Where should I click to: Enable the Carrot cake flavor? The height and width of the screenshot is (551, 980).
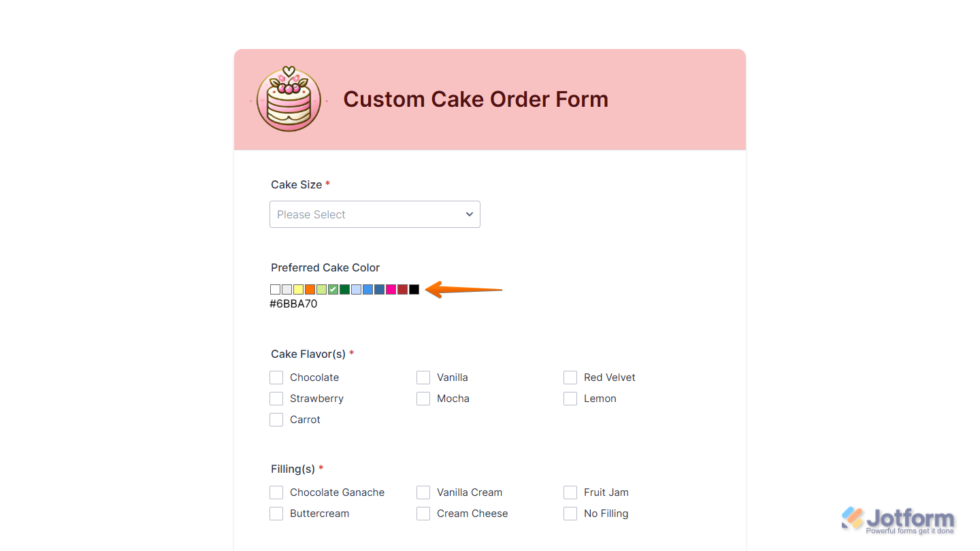pyautogui.click(x=276, y=419)
